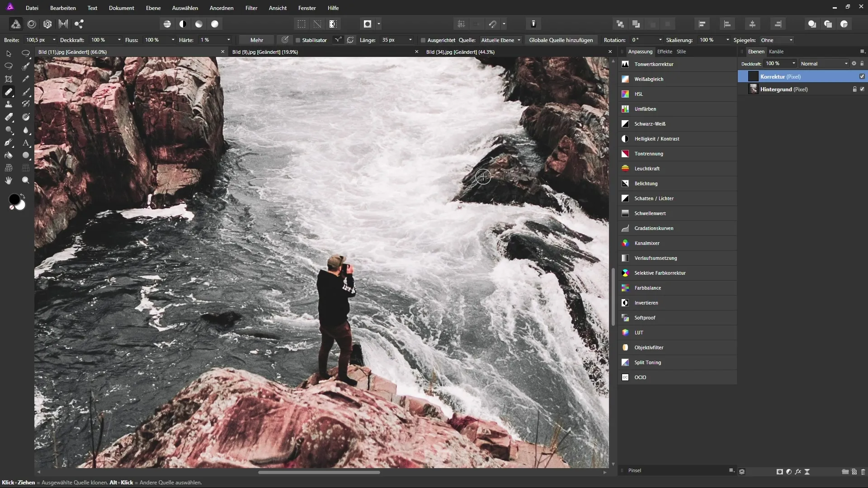Screen dimensions: 868x488
Task: Toggle the Assistant options icon
Action: click(533, 24)
